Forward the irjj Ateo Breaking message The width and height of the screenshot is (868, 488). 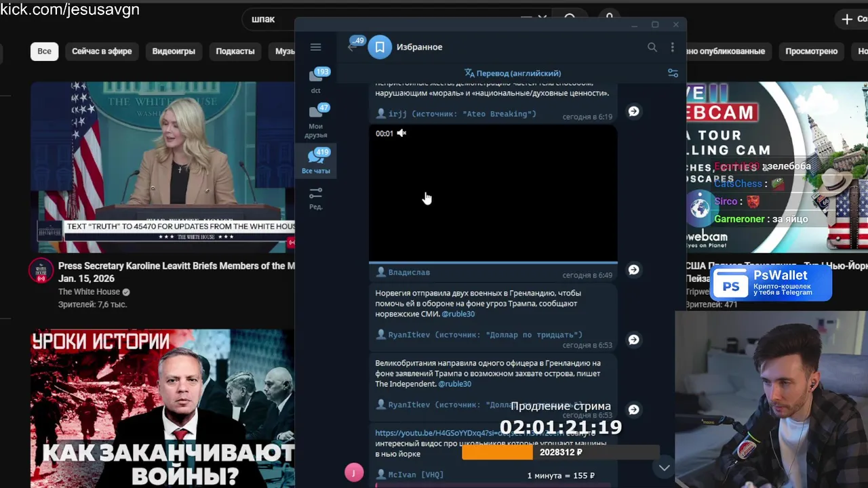[633, 111]
